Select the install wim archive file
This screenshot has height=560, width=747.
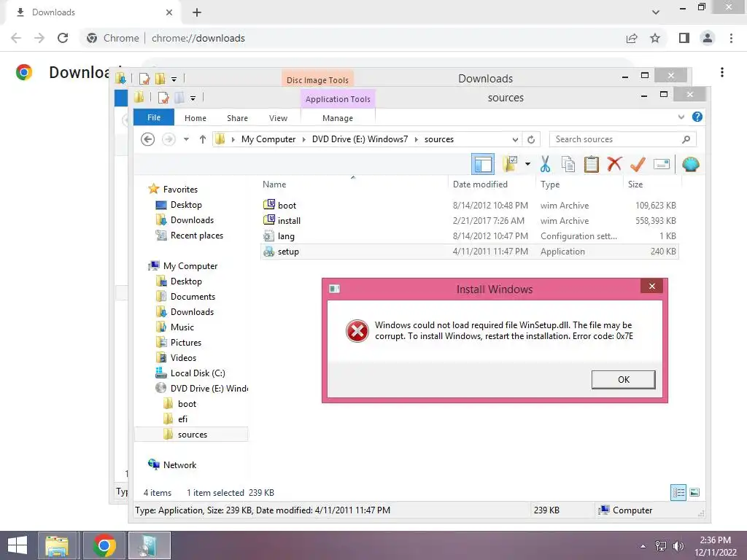[x=289, y=220]
